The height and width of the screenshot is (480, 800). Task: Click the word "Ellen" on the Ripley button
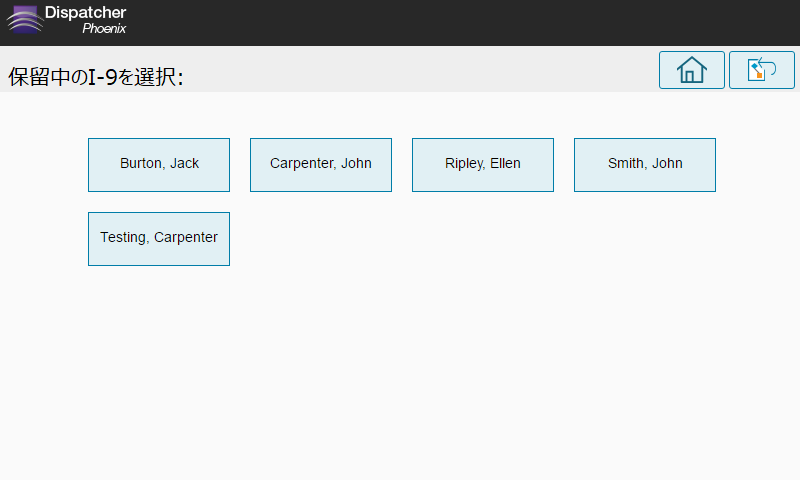tap(505, 163)
